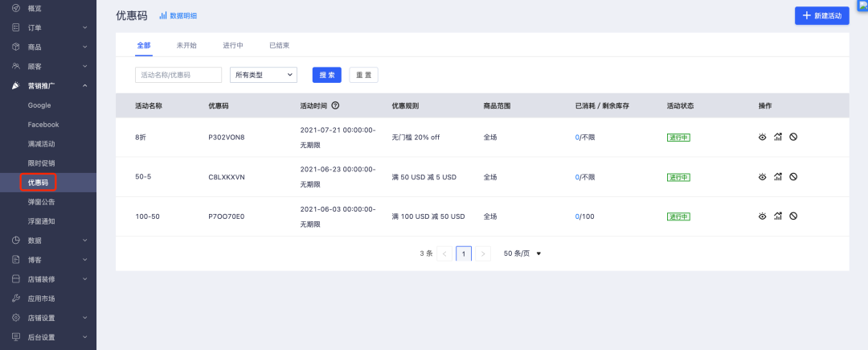Click coupon code C8LXKXVN
This screenshot has width=868, height=350.
(x=227, y=177)
